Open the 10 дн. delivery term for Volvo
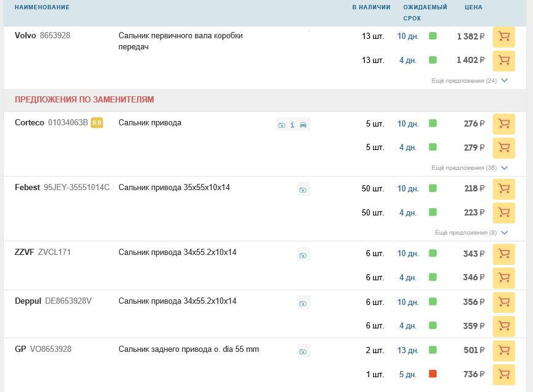Viewport: 533px width, 392px height. click(408, 36)
